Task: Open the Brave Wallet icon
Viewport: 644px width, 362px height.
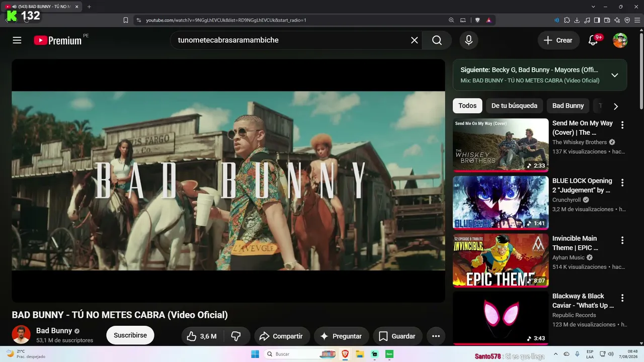Action: (607, 20)
